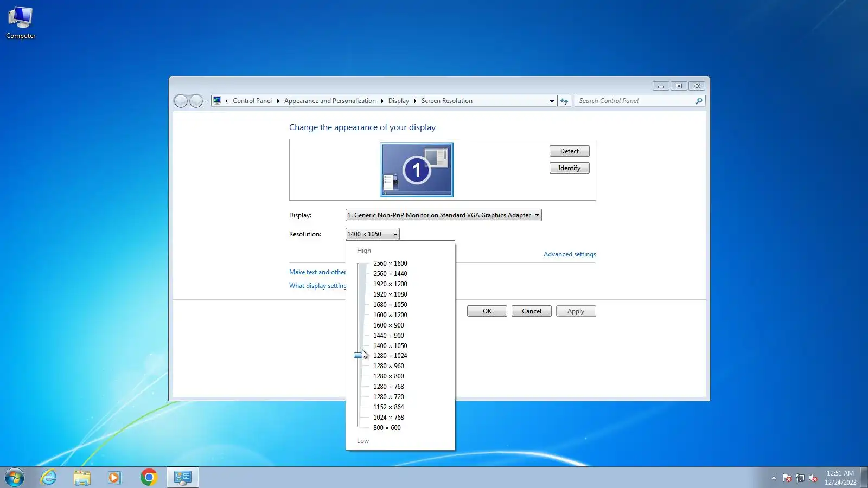Choose 2560 × 1600 resolution
Viewport: 868px width, 488px height.
[x=390, y=264]
